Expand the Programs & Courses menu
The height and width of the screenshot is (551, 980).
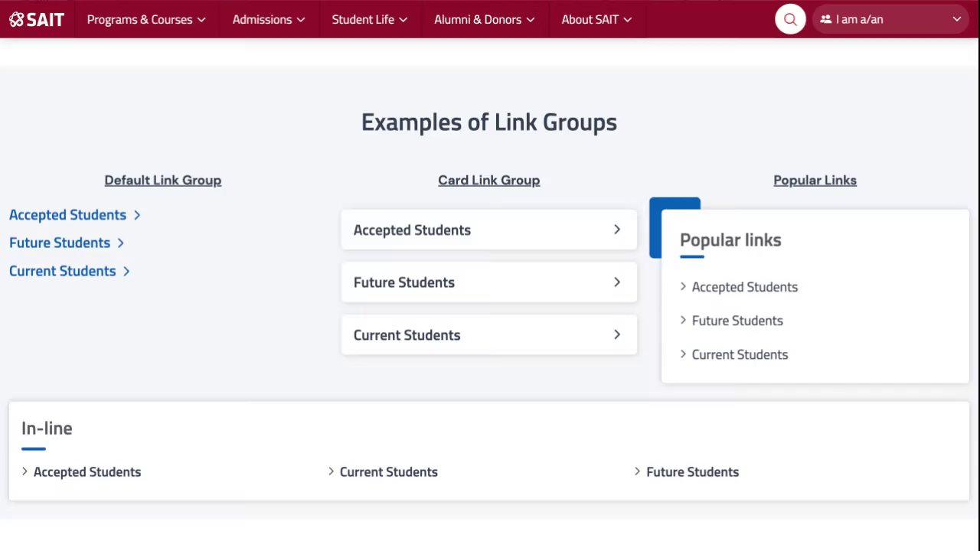point(146,19)
